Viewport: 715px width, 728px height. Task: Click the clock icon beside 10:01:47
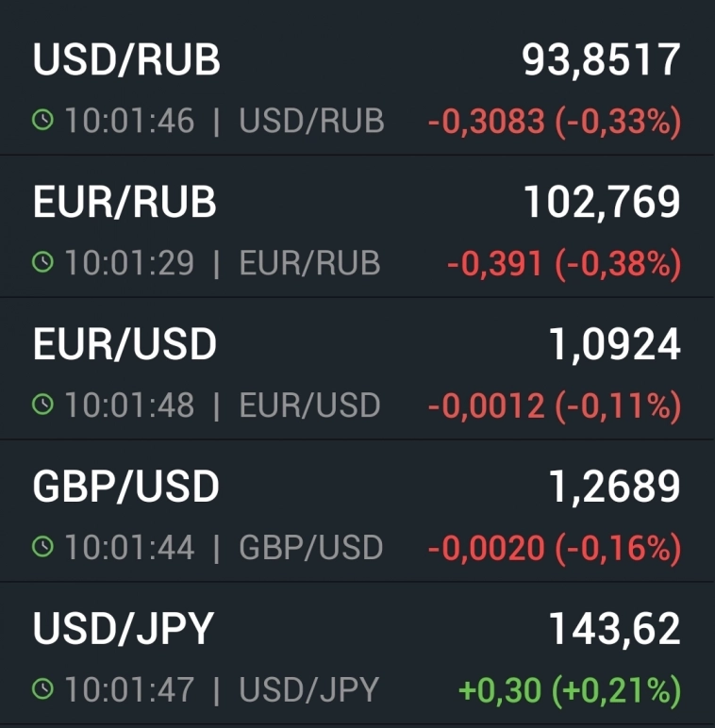point(43,689)
